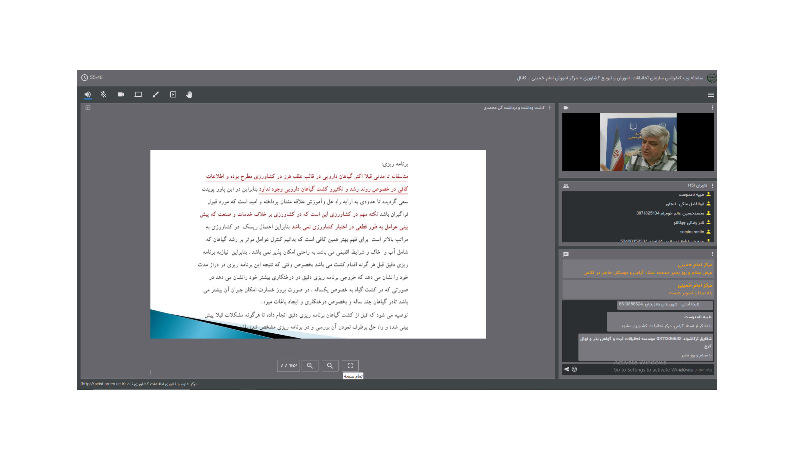795x460 pixels.
Task: Click into the chat message input field
Action: (646, 370)
